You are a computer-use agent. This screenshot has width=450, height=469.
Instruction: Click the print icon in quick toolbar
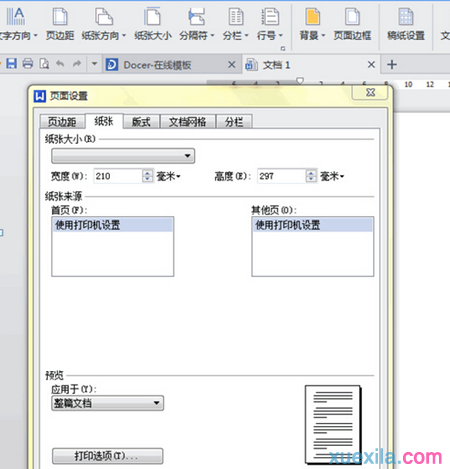[28, 63]
